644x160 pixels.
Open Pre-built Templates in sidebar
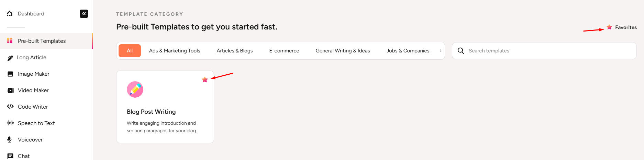42,41
